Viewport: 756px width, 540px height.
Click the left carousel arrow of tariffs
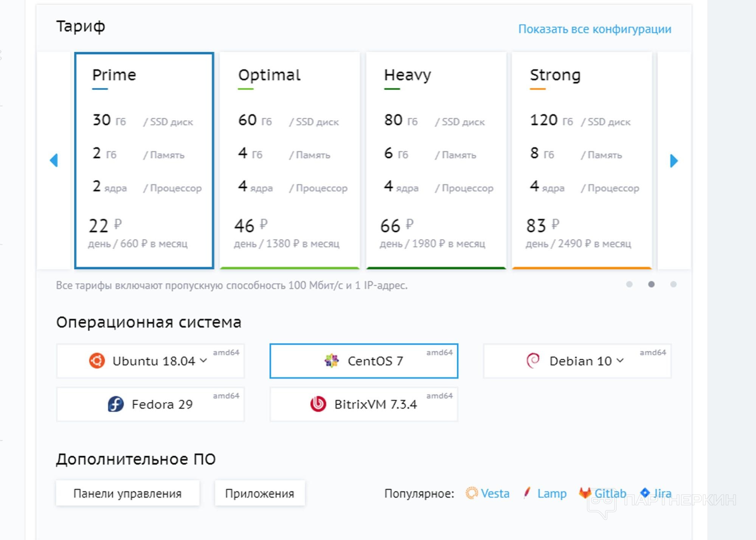click(54, 160)
